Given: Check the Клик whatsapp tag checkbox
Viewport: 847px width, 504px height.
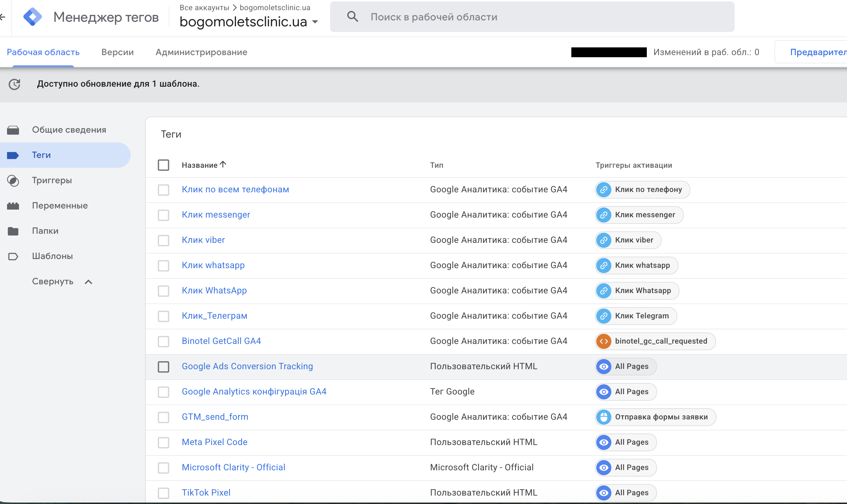Looking at the screenshot, I should point(163,266).
